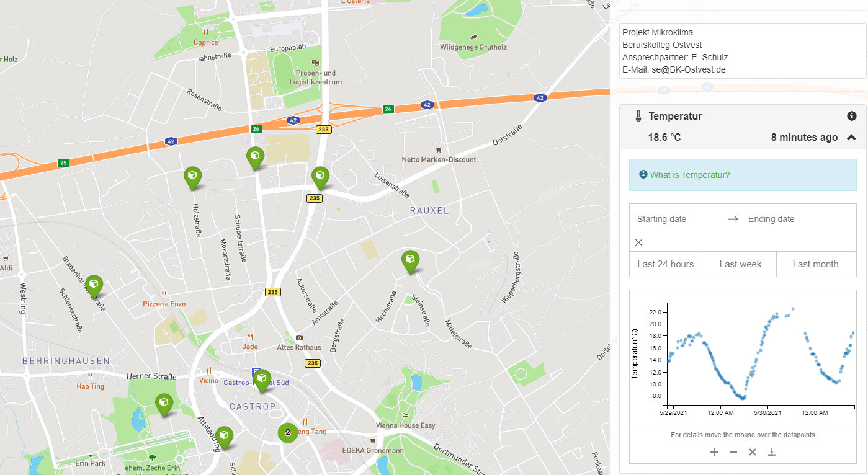Click the Vienna House Easy label
868x475 pixels.
pos(406,425)
